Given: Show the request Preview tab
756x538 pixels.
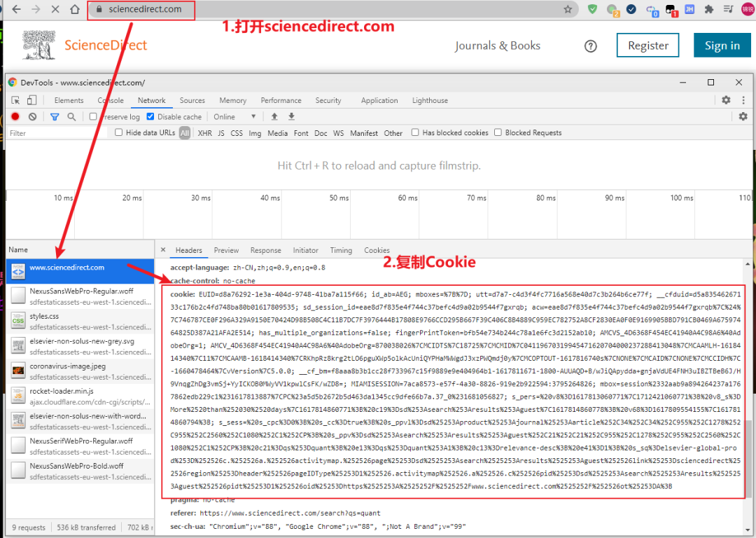Looking at the screenshot, I should click(x=226, y=250).
